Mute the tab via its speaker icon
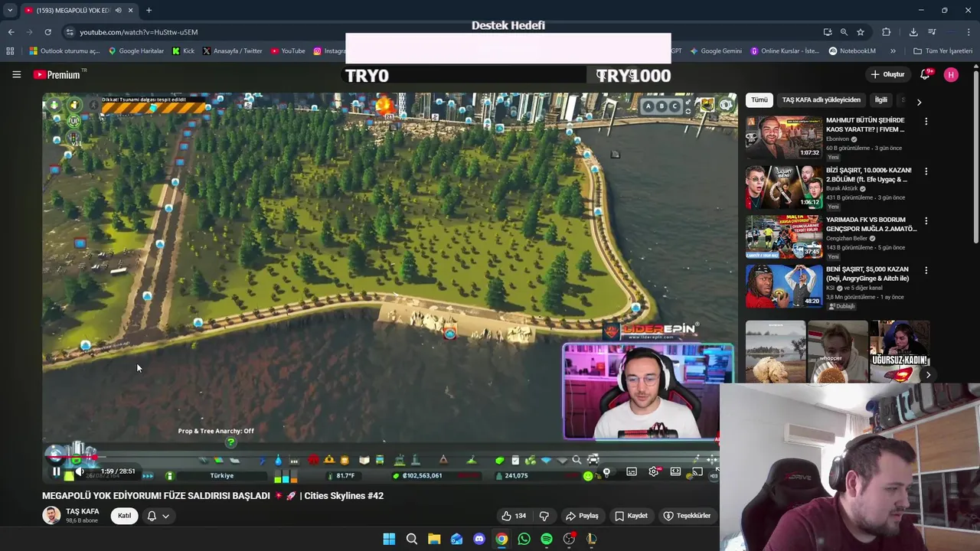Image resolution: width=980 pixels, height=551 pixels. [x=118, y=10]
